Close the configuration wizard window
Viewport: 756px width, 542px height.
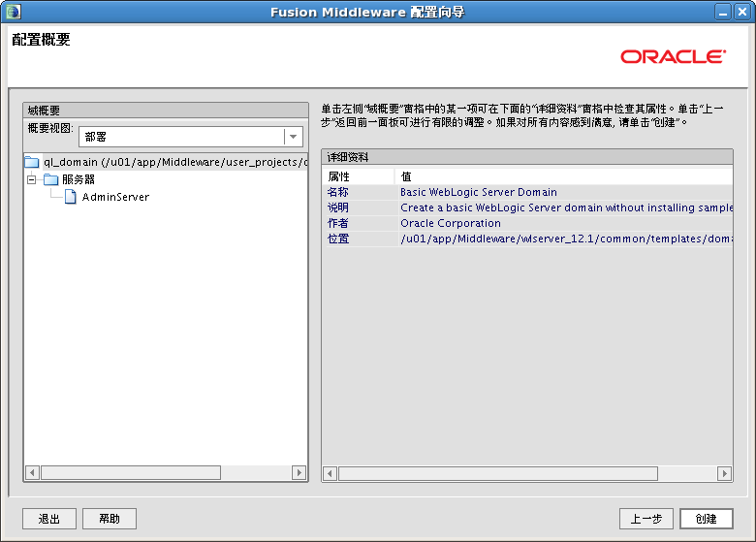742,12
